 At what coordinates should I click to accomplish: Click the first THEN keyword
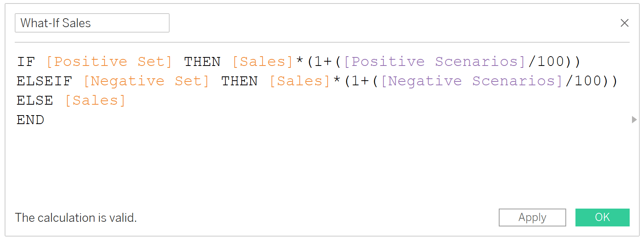[202, 62]
